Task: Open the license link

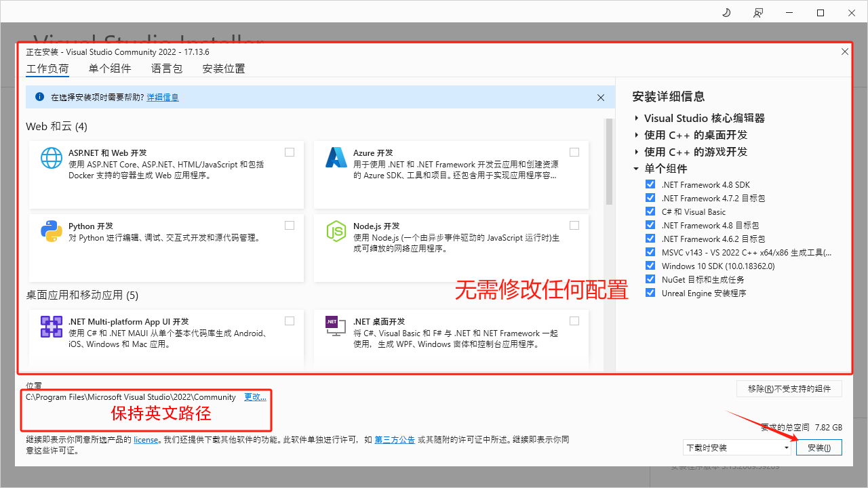Action: click(146, 440)
